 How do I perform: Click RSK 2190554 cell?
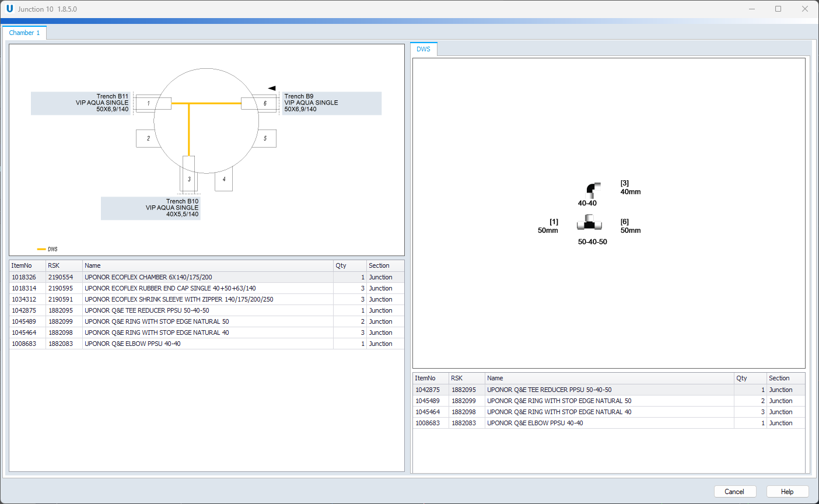[x=64, y=277]
